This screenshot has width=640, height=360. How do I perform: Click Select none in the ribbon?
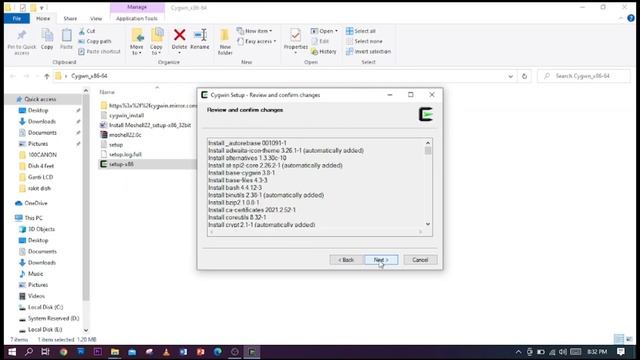(364, 41)
